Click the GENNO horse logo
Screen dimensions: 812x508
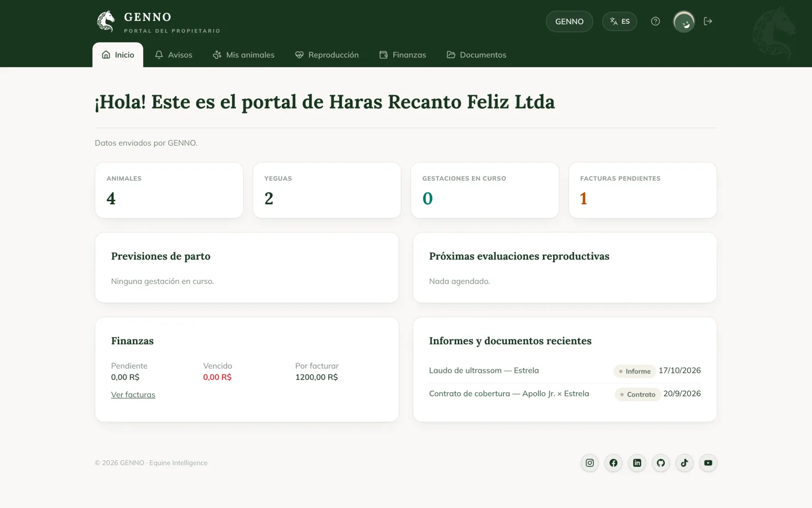tap(106, 21)
